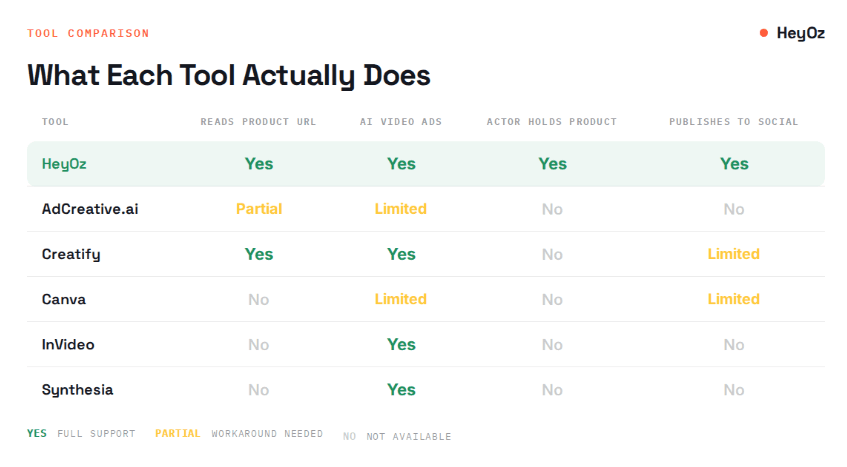Click the HeyOz logo at top right
The width and height of the screenshot is (847, 467).
[x=792, y=33]
